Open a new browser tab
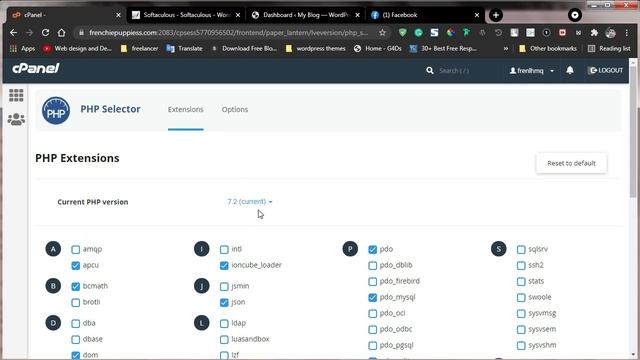 point(496,15)
